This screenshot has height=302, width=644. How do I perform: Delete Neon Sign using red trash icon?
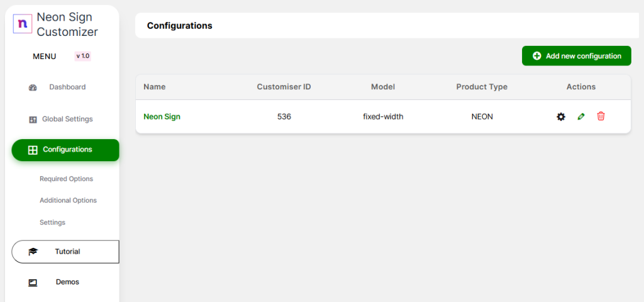point(601,116)
